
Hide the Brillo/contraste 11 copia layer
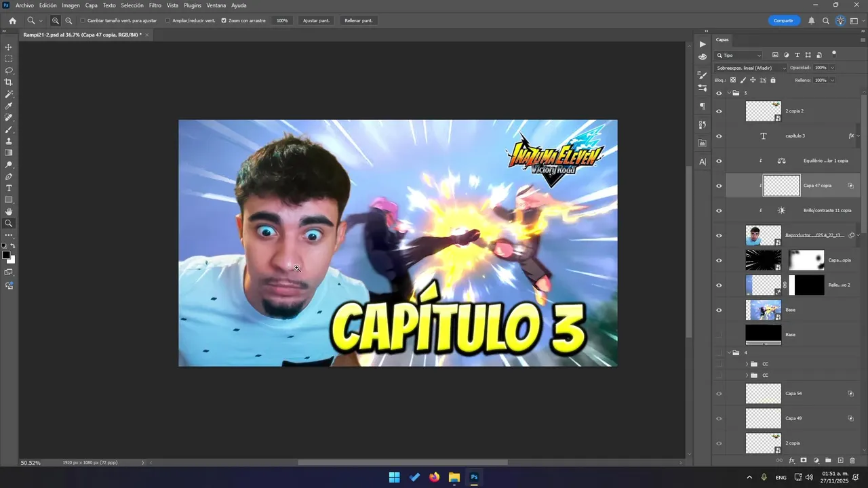[719, 211]
